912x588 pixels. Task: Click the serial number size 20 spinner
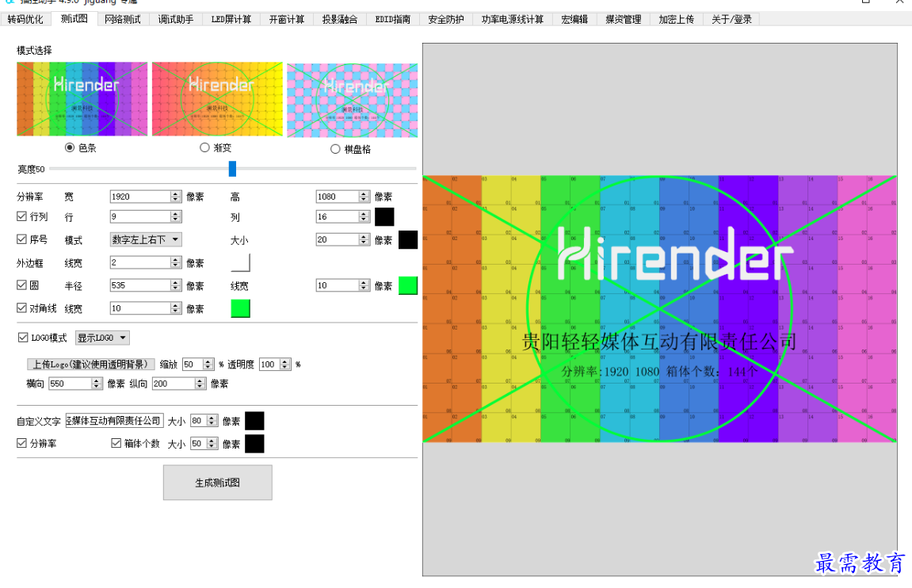coord(364,239)
